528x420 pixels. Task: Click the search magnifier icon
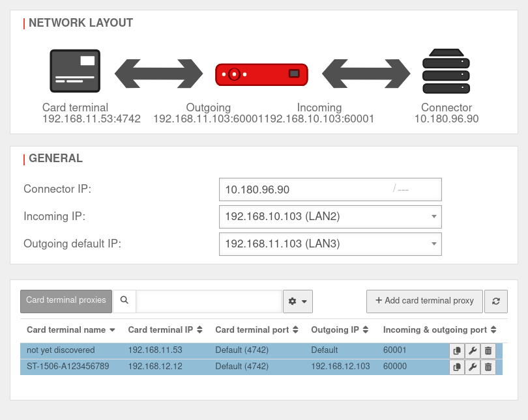point(125,301)
